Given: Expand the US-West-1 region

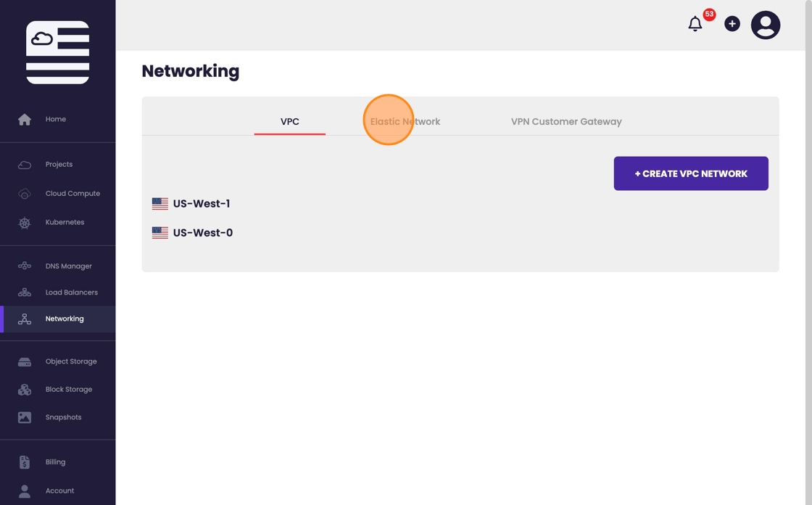Looking at the screenshot, I should click(201, 204).
